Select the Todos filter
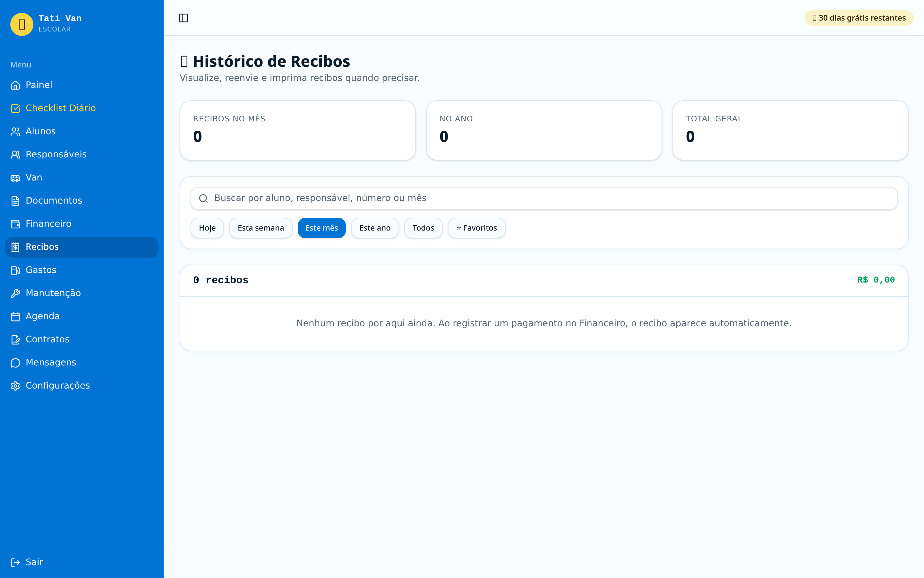The image size is (924, 578). [x=424, y=228]
